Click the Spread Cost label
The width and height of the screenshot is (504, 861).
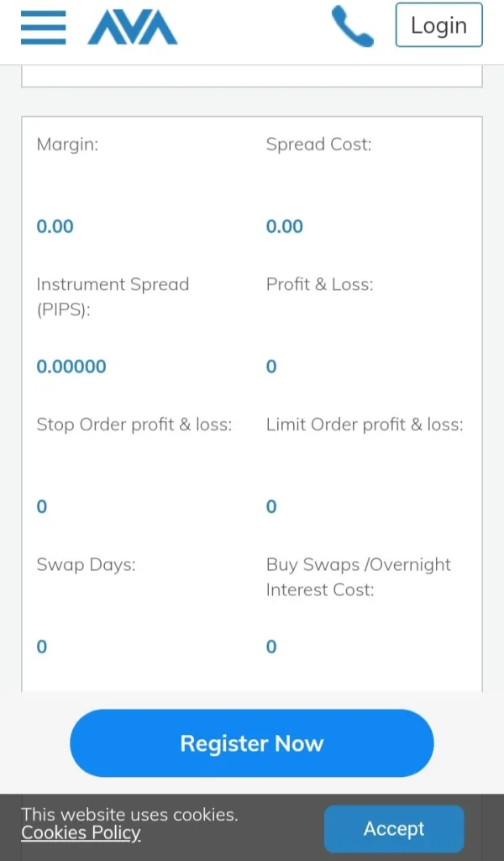(x=318, y=145)
